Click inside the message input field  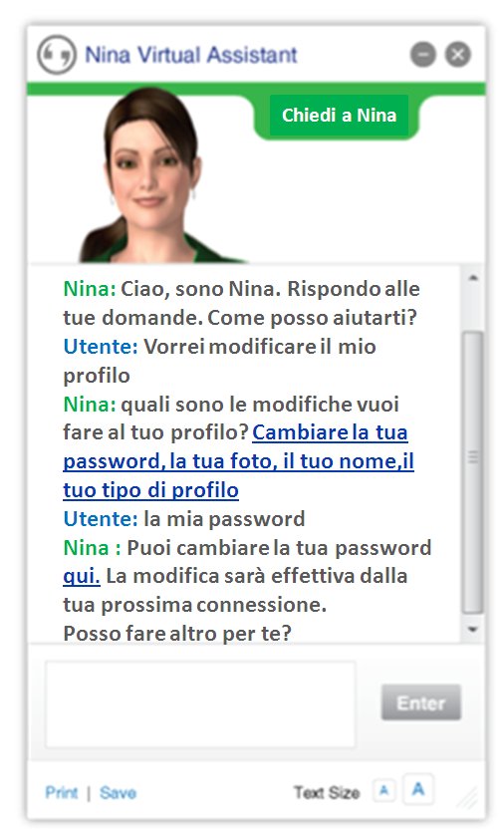click(200, 704)
